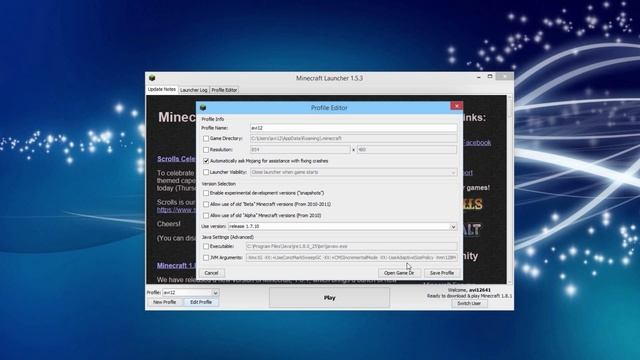Viewport: 640px width, 360px height.
Task: Switch to the Launcher Log tab
Action: pos(194,90)
